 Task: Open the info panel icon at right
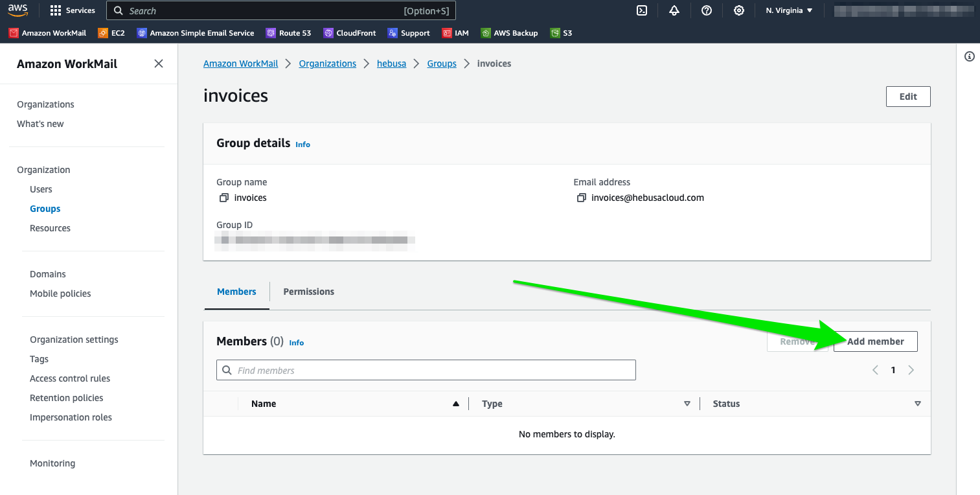pyautogui.click(x=970, y=56)
